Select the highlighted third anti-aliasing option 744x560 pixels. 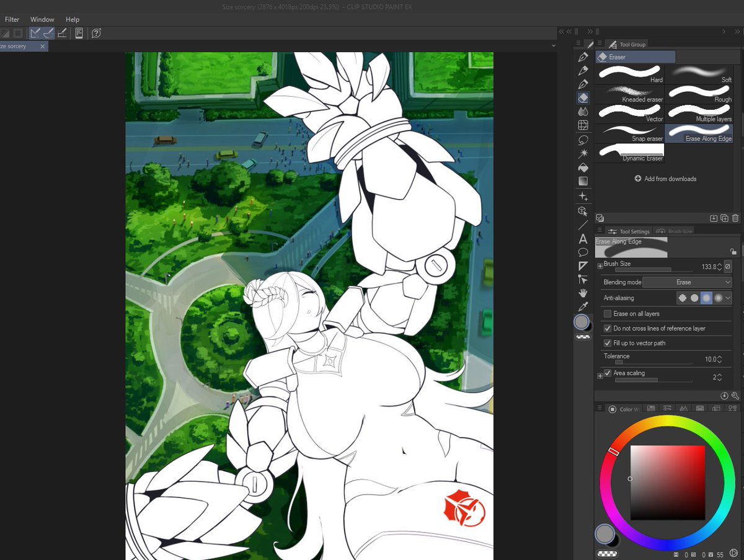706,298
